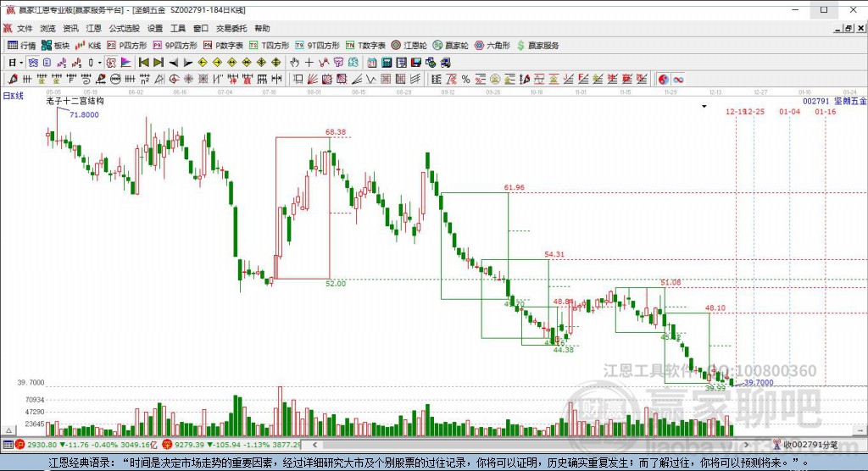Image resolution: width=868 pixels, height=471 pixels.
Task: Select the percentage % tool
Action: tap(465, 79)
